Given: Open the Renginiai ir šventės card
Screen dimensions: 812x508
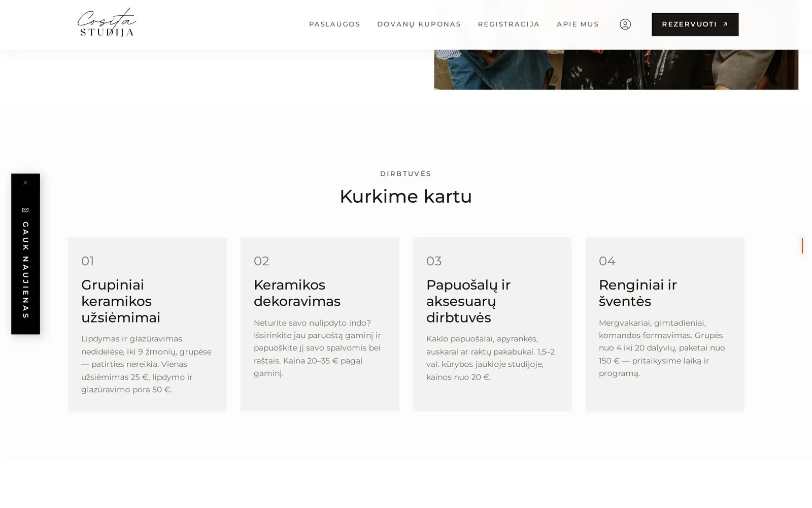Looking at the screenshot, I should (664, 324).
